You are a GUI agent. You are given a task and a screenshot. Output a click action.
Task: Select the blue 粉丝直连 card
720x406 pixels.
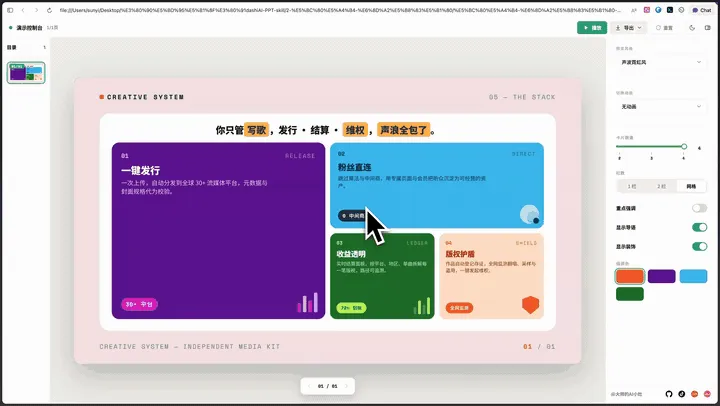[437, 185]
